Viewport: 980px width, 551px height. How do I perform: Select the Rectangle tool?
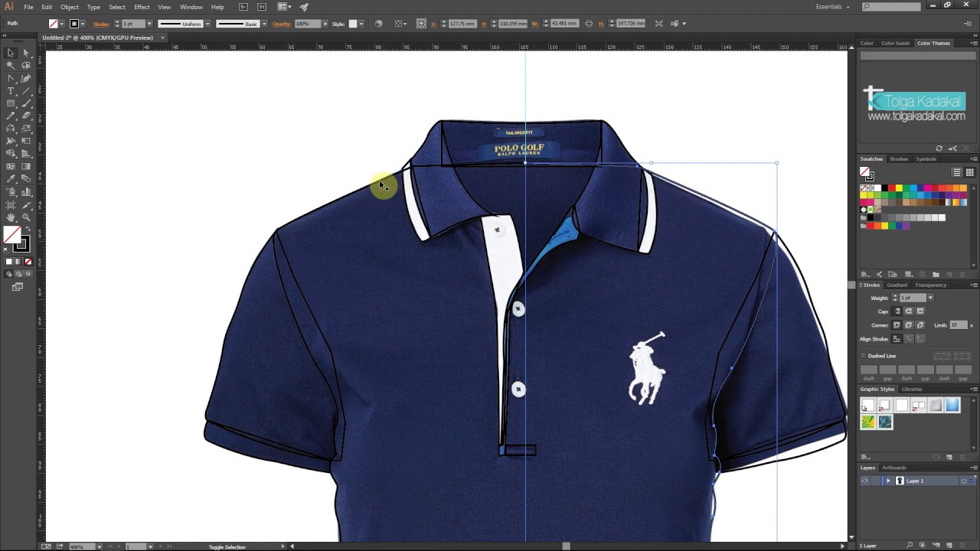[11, 103]
